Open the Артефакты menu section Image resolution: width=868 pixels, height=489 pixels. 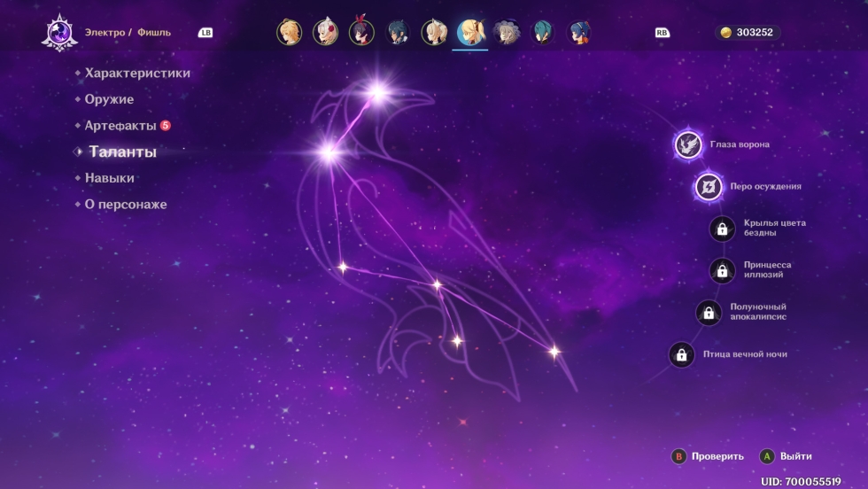(x=120, y=126)
